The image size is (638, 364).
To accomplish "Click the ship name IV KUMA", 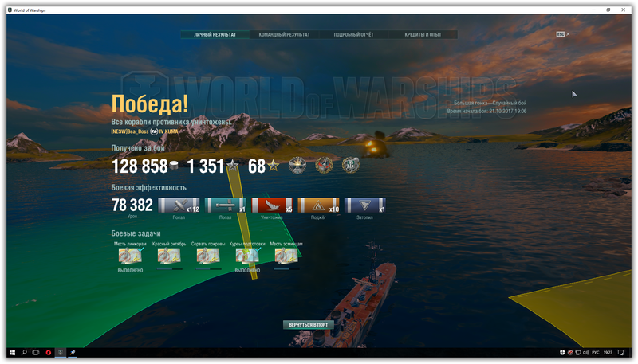I will [x=168, y=131].
